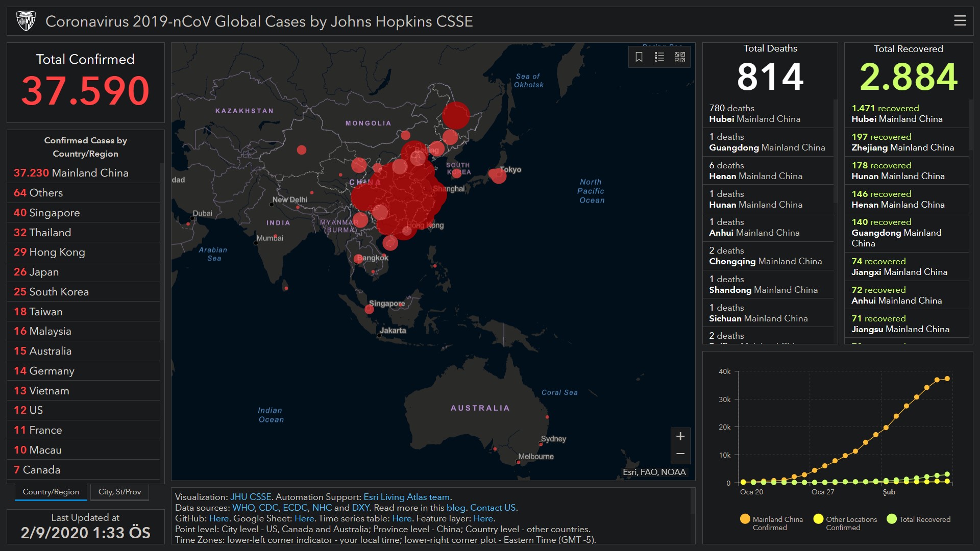Select 12 US row
Screen dimensions: 980x551
pos(84,410)
